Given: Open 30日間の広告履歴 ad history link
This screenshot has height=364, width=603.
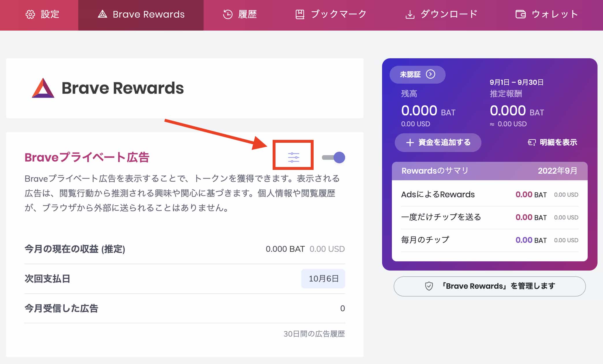Looking at the screenshot, I should point(314,334).
